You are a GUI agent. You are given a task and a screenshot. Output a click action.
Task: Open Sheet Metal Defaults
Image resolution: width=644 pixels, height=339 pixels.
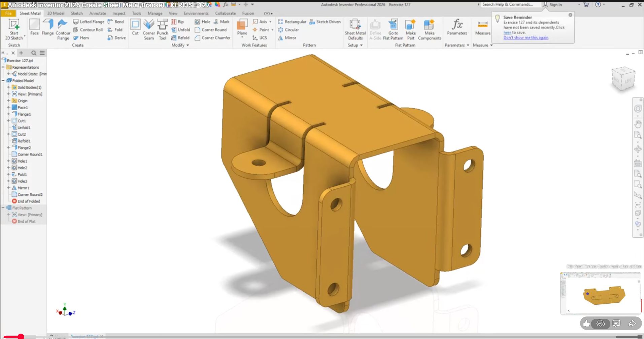coord(355,29)
